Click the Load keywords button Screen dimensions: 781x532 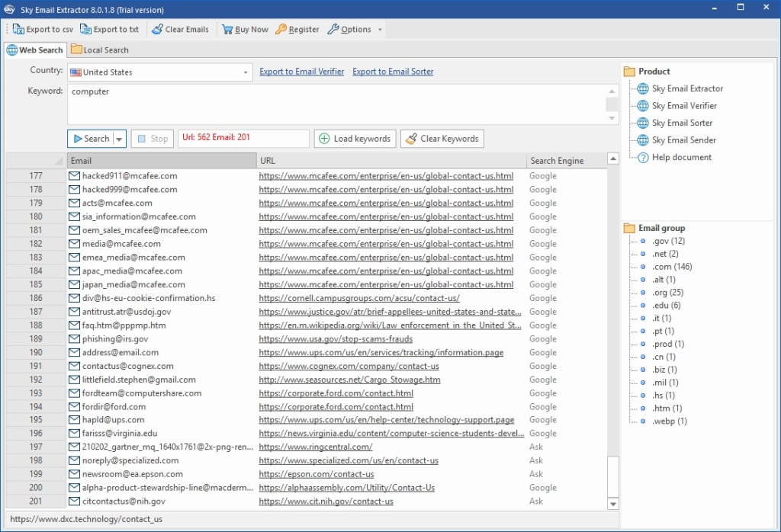coord(355,139)
